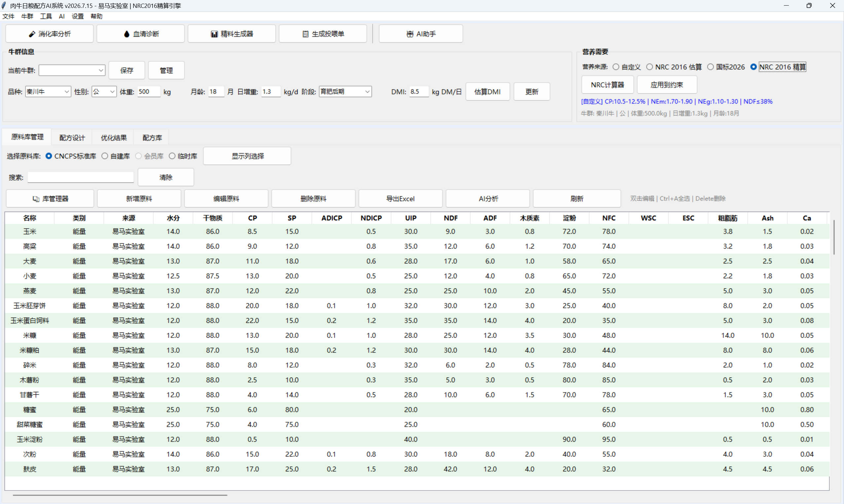Click the 血清诊断 droplet icon
This screenshot has width=844, height=504.
pos(127,34)
